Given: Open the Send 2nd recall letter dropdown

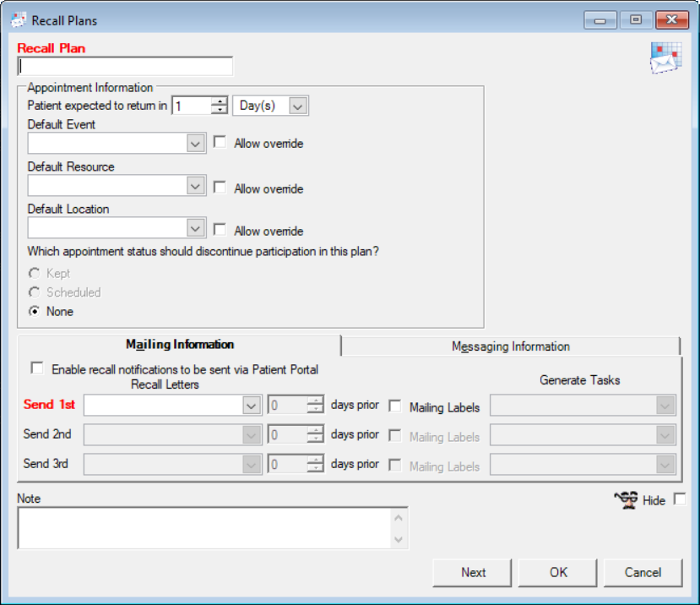Looking at the screenshot, I should tap(252, 435).
